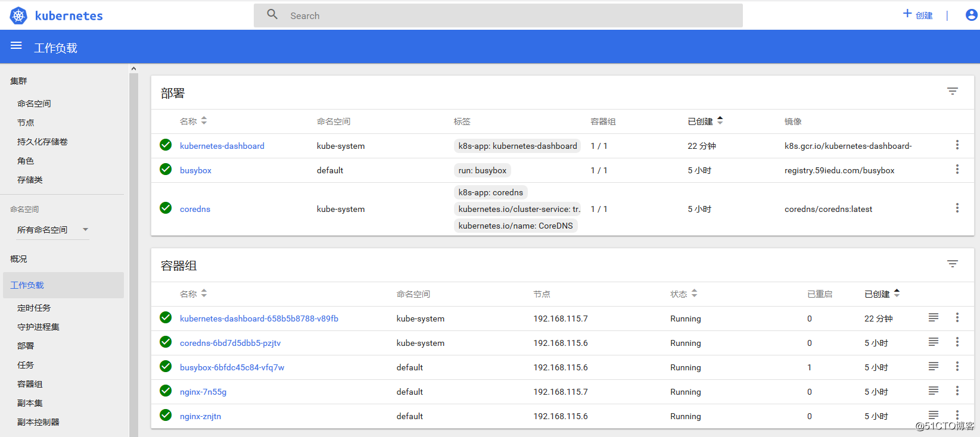Click label chip kubernetes.io/name: CoreDNS
980x437 pixels.
(516, 226)
